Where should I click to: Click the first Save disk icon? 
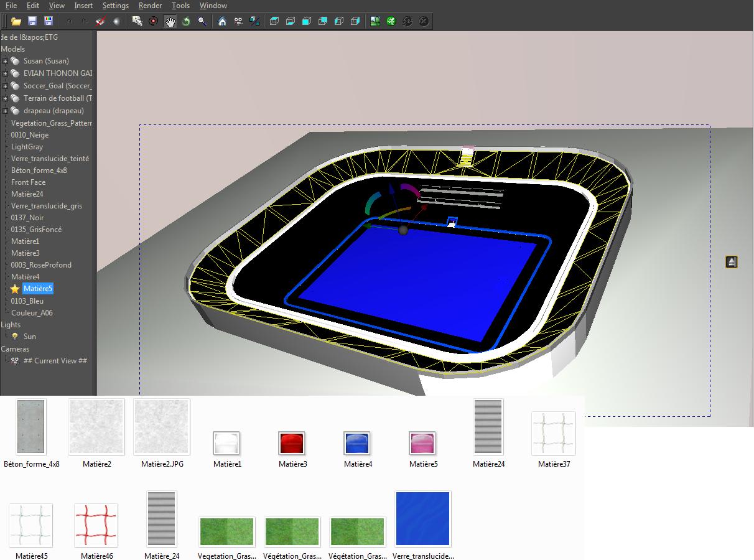[x=32, y=21]
